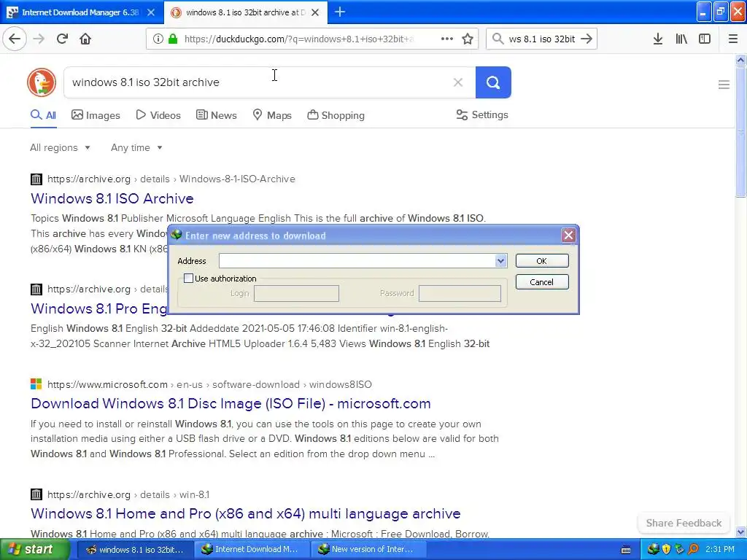
Task: Switch to New version of Internet taskbar window
Action: [x=368, y=549]
